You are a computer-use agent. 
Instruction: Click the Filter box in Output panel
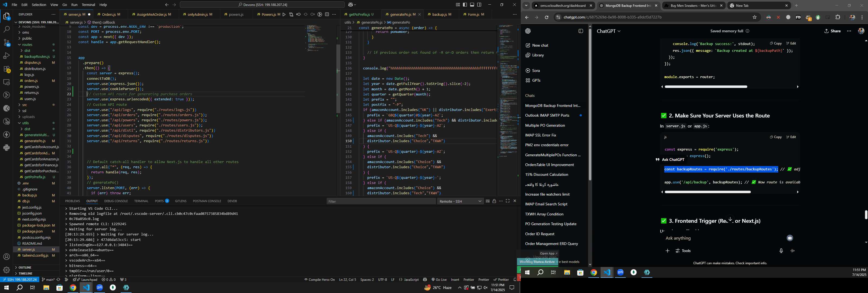point(381,201)
